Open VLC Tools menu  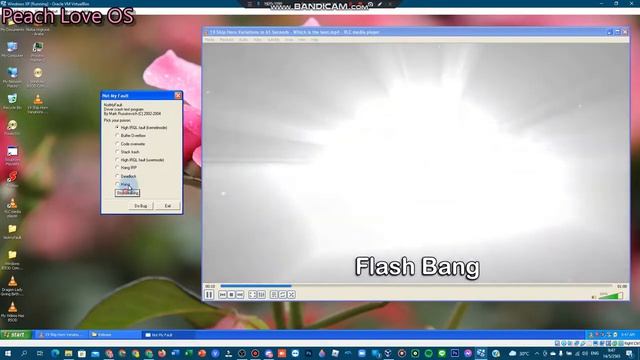289,40
